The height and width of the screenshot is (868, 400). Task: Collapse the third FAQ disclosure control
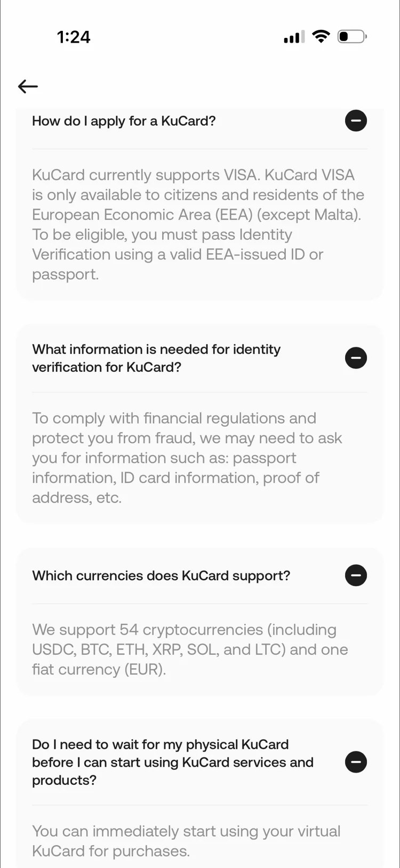(356, 575)
